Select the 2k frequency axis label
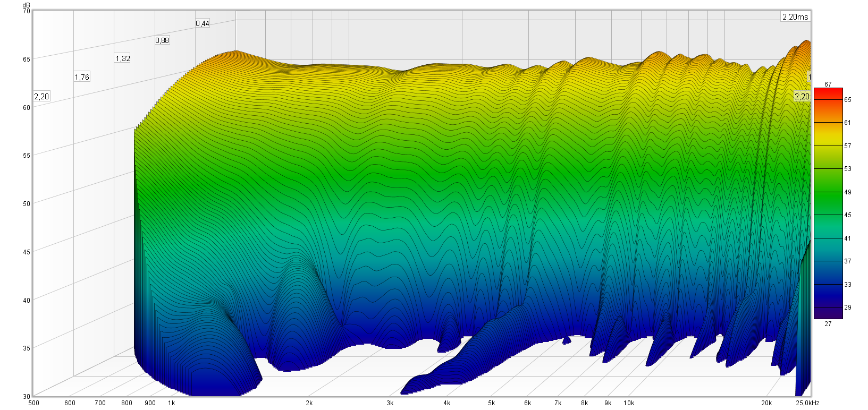The height and width of the screenshot is (410, 868). 309,403
